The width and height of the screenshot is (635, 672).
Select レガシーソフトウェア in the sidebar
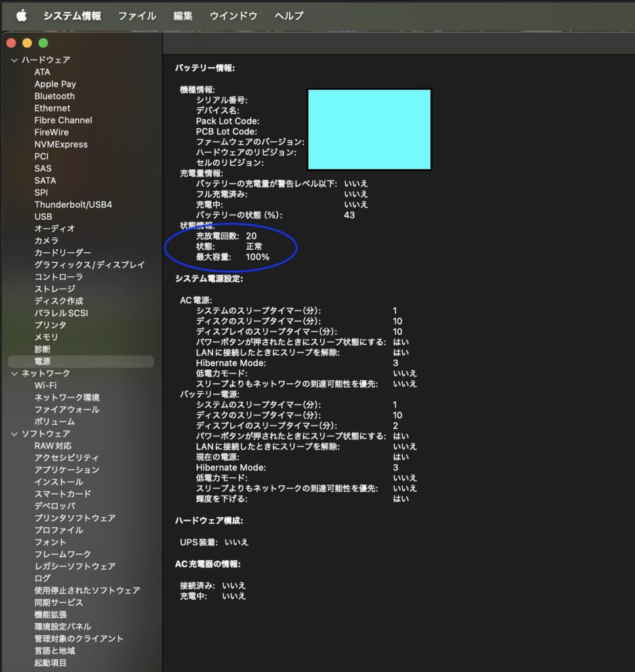(x=75, y=566)
